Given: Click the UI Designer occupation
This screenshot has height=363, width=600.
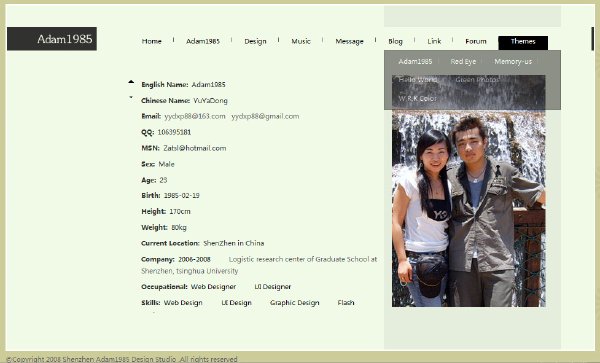Looking at the screenshot, I should click(x=273, y=287).
